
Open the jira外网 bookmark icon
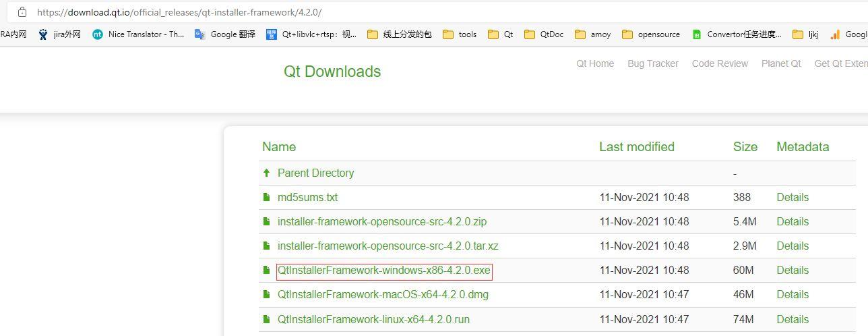click(x=44, y=34)
